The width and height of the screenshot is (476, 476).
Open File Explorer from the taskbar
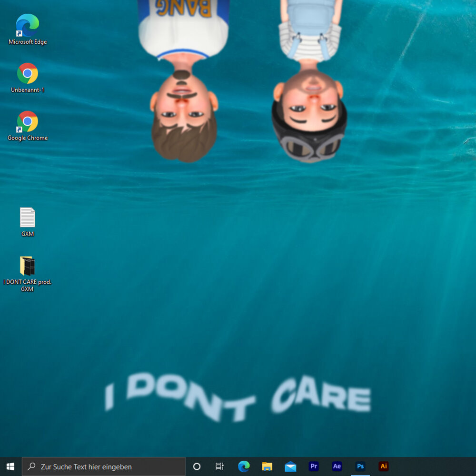[x=267, y=466]
